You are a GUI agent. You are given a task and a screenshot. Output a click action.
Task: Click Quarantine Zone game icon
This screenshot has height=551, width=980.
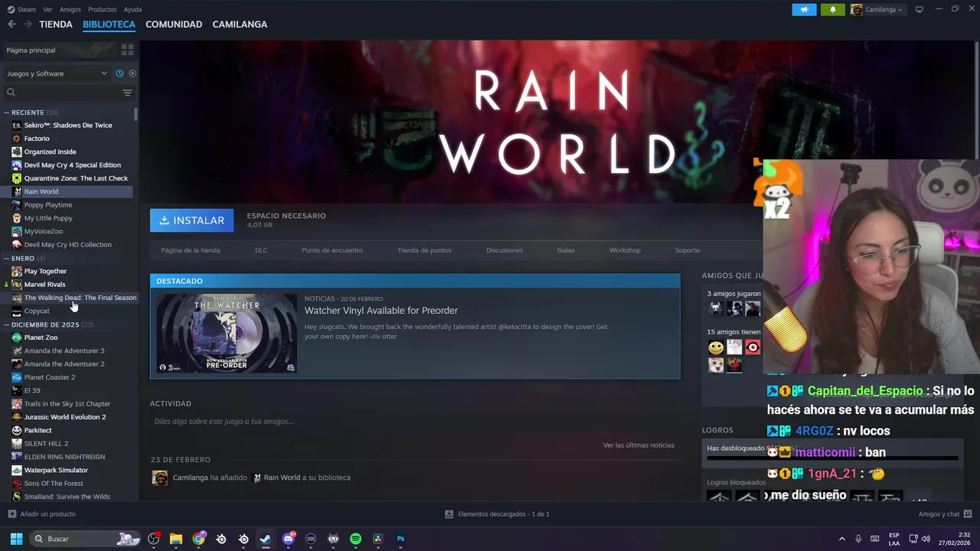(17, 178)
